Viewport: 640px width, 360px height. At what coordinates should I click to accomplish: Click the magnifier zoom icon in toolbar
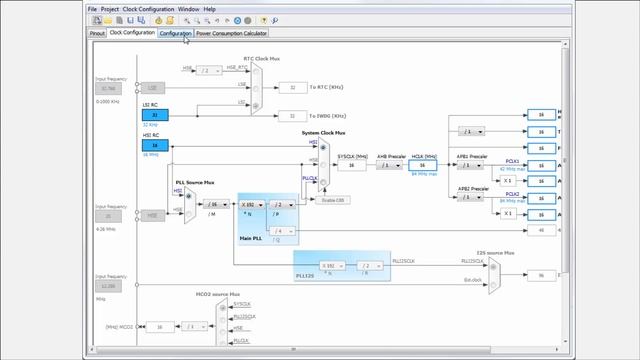click(197, 21)
